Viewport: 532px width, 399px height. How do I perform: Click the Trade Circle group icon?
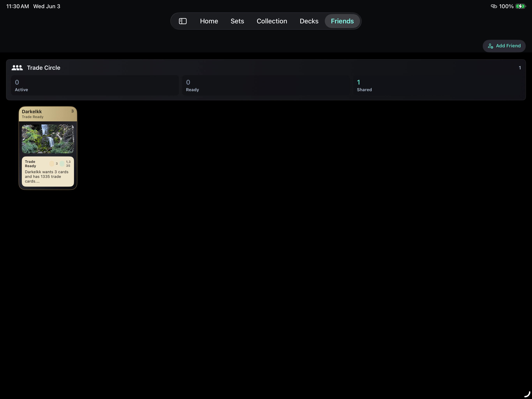tap(17, 68)
